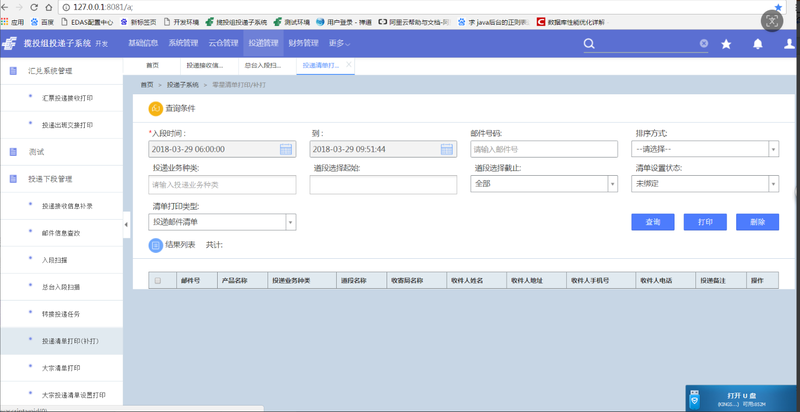Open calendar picker for the 到 end date

[x=446, y=149]
